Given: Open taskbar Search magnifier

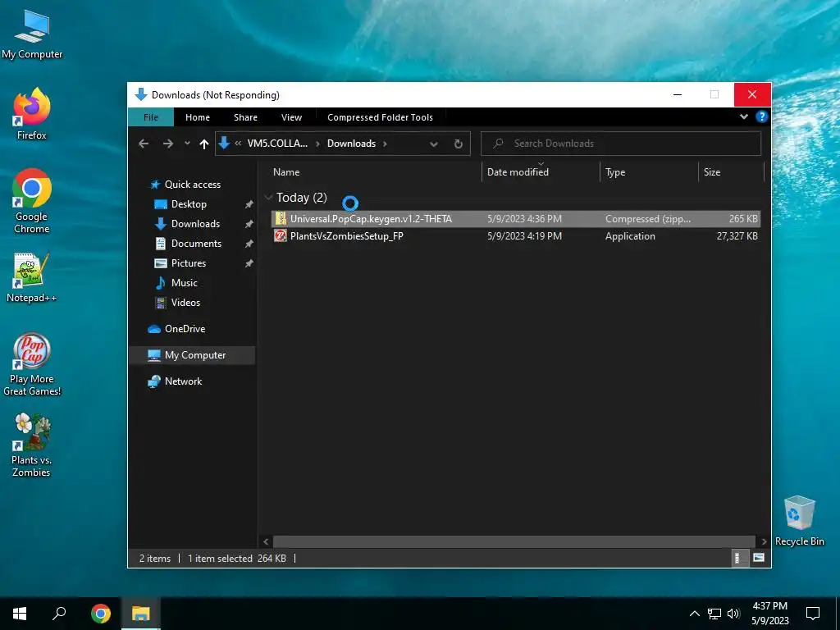Looking at the screenshot, I should click(59, 614).
